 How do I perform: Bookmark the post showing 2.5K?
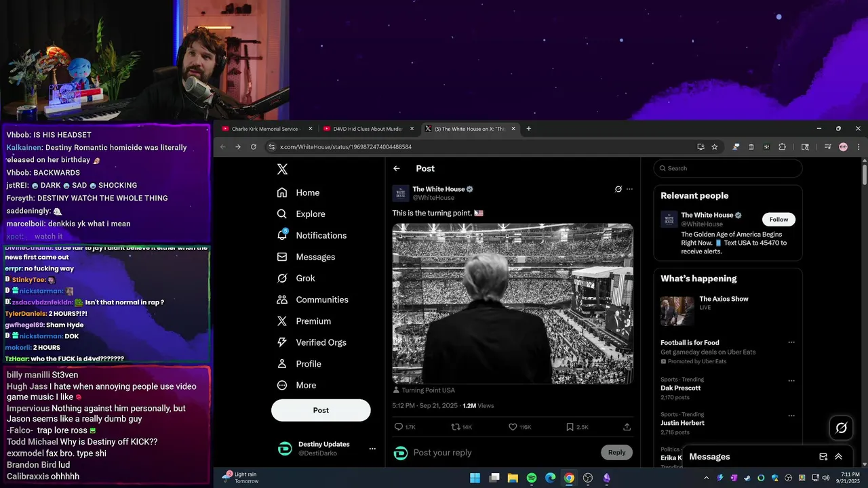tap(577, 427)
